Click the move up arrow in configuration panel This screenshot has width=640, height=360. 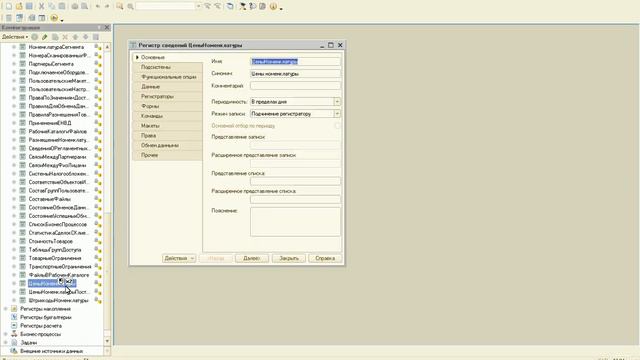click(x=76, y=37)
